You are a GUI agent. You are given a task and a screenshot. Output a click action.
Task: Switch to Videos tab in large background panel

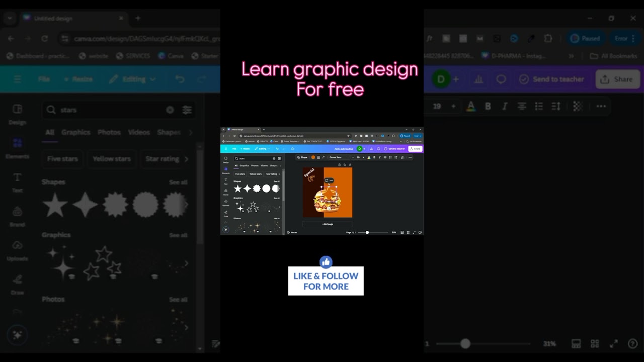point(139,132)
